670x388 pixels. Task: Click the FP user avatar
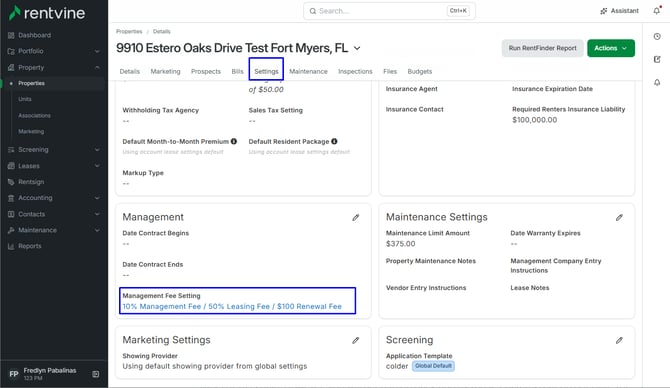tap(14, 374)
